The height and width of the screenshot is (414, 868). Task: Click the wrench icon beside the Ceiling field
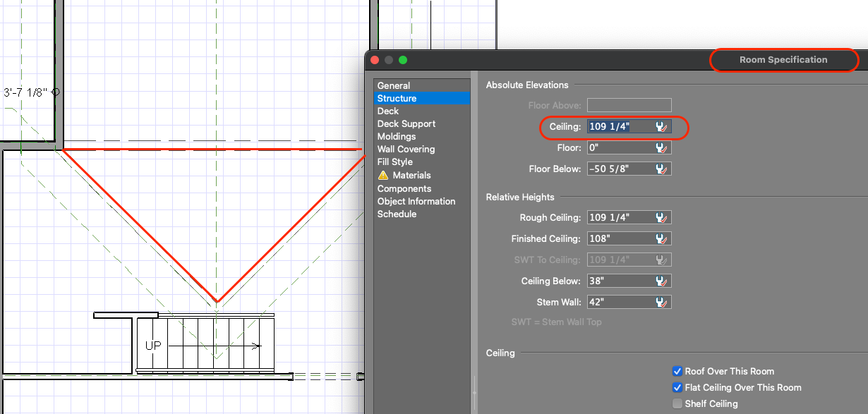tap(661, 127)
